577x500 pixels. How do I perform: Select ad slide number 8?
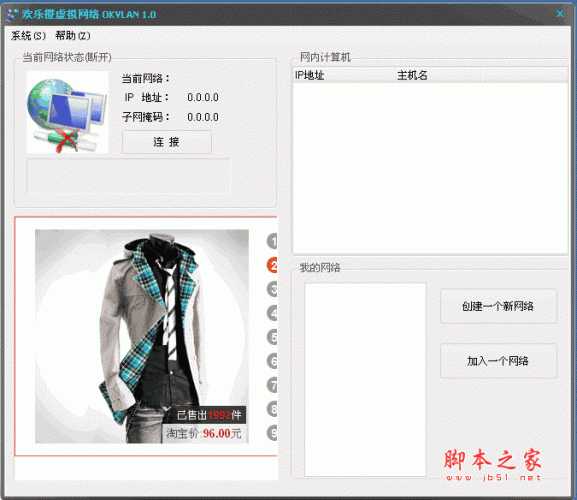tap(272, 409)
